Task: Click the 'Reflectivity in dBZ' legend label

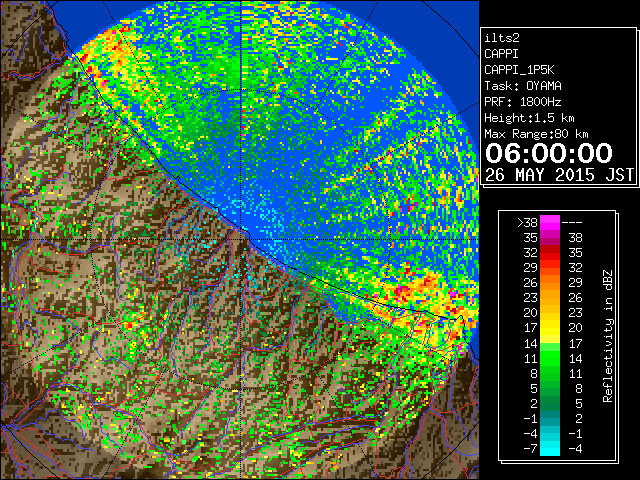Action: pyautogui.click(x=608, y=336)
